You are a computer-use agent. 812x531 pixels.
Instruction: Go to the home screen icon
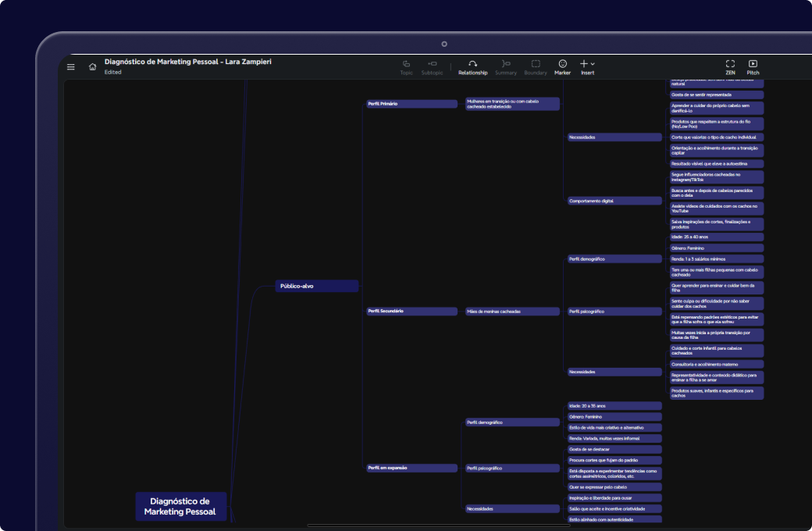[93, 67]
